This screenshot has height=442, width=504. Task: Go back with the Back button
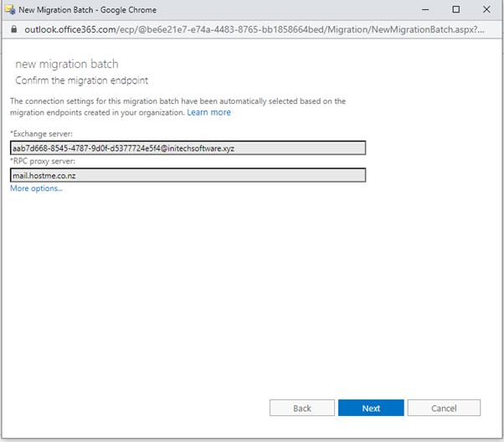pyautogui.click(x=302, y=408)
